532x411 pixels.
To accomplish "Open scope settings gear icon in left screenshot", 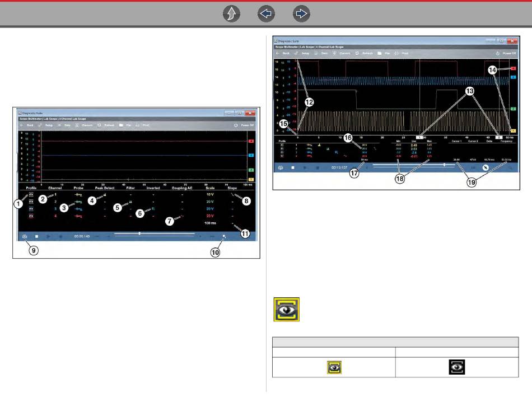I will [x=25, y=236].
